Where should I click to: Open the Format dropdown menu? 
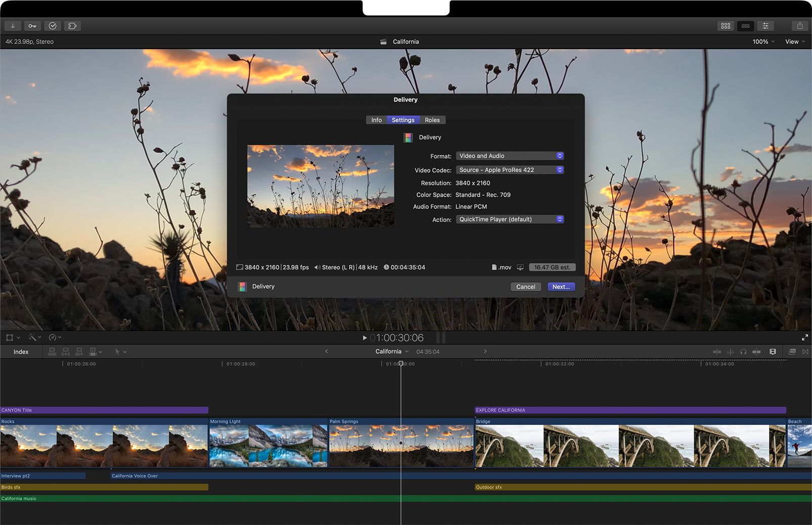point(510,156)
